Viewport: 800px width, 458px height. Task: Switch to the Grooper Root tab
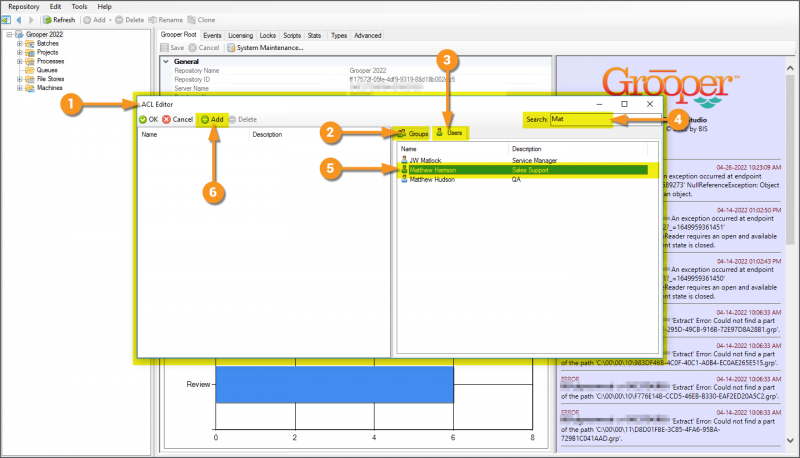179,35
